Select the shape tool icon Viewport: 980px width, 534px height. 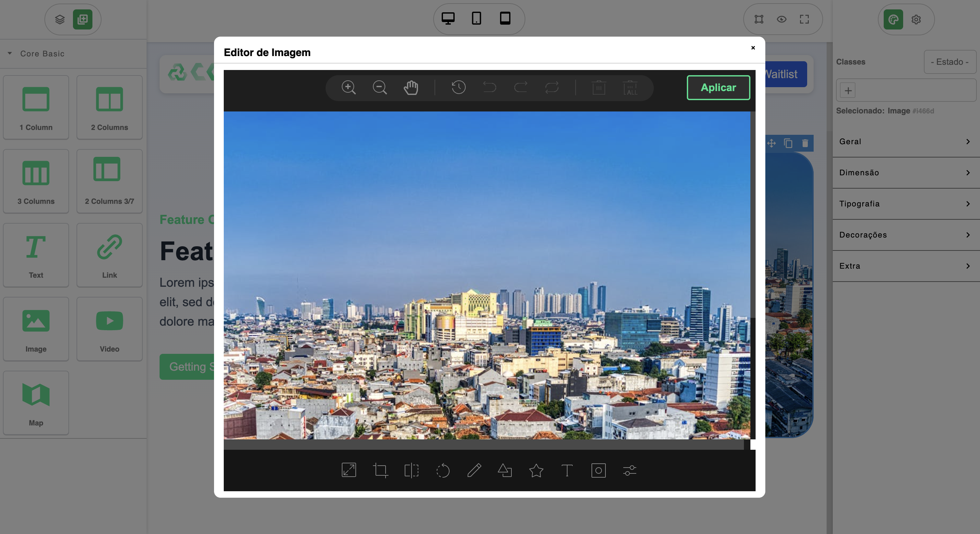tap(505, 470)
